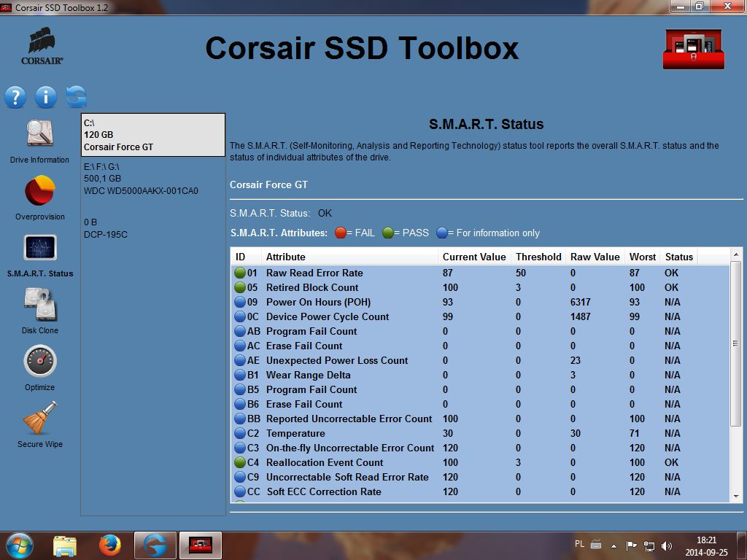The height and width of the screenshot is (560, 747).
Task: Click scroll up arrow of attributes table
Action: (x=736, y=254)
